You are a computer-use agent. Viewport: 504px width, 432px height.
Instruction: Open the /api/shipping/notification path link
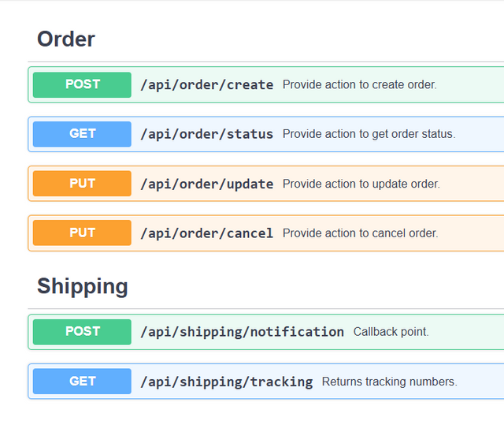click(242, 332)
